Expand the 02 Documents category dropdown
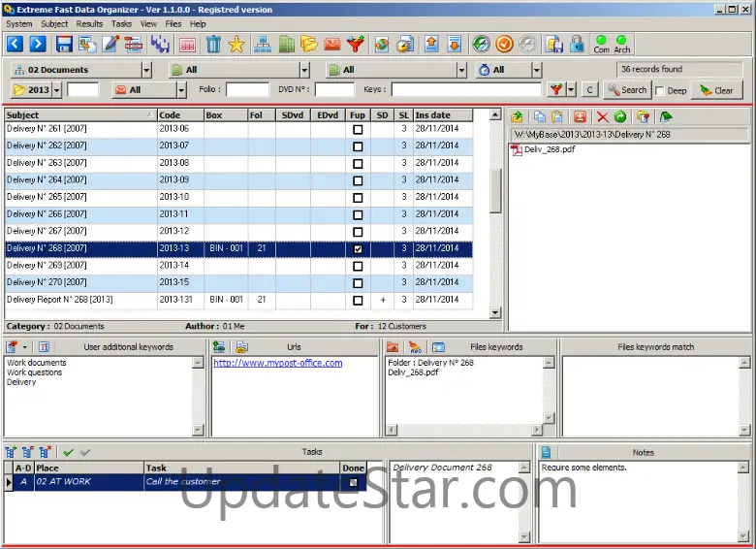Screen dimensions: 756x549 (146, 70)
